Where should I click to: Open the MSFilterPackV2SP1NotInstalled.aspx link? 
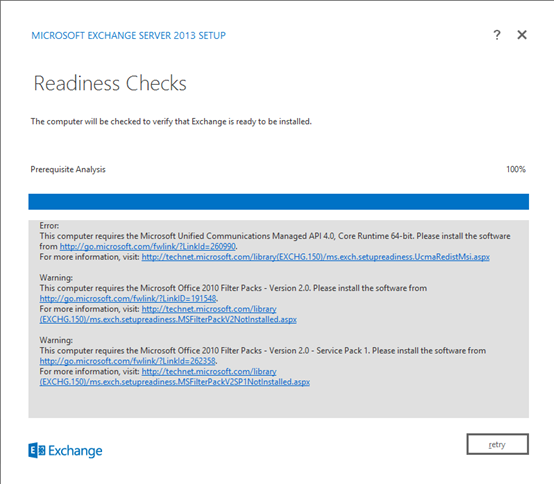(175, 377)
